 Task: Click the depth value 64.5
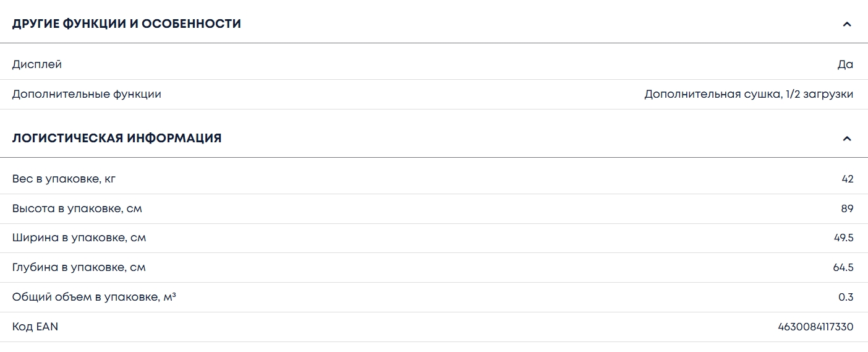843,268
